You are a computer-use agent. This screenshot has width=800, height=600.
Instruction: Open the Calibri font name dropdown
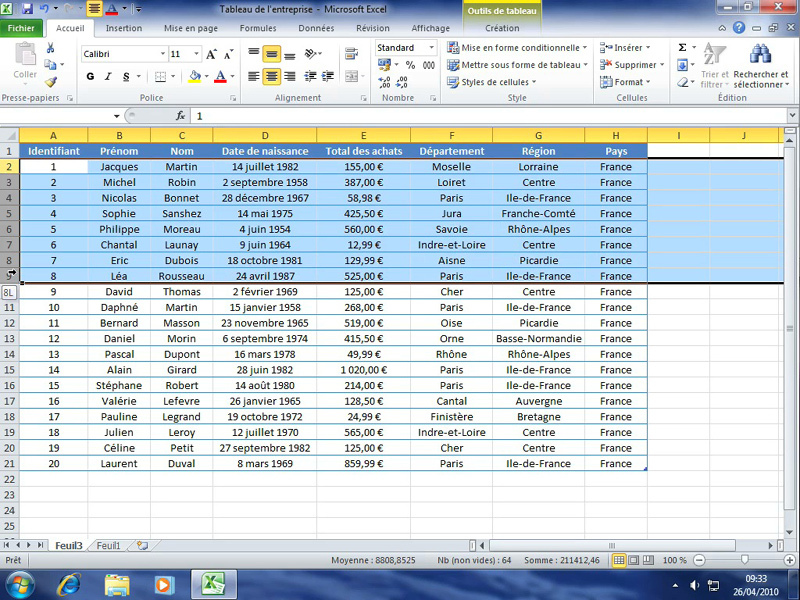(163, 54)
